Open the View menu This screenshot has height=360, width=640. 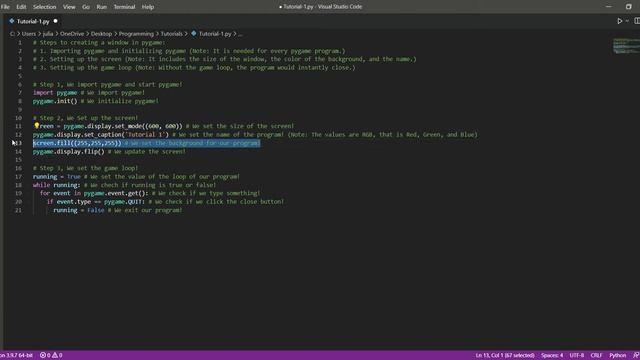[69, 7]
